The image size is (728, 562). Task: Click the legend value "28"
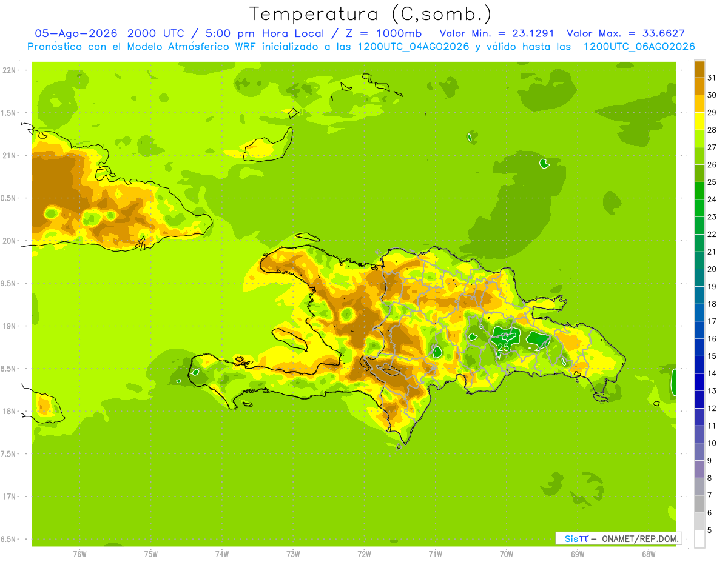[x=712, y=130]
